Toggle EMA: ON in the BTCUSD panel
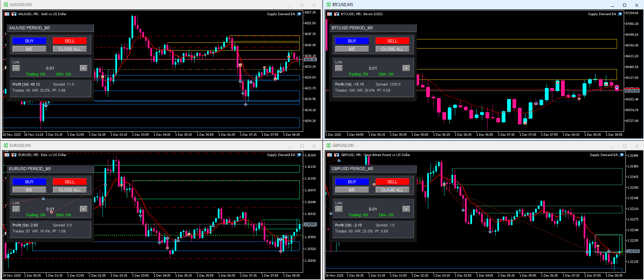The height and width of the screenshot is (280, 644). coord(386,74)
